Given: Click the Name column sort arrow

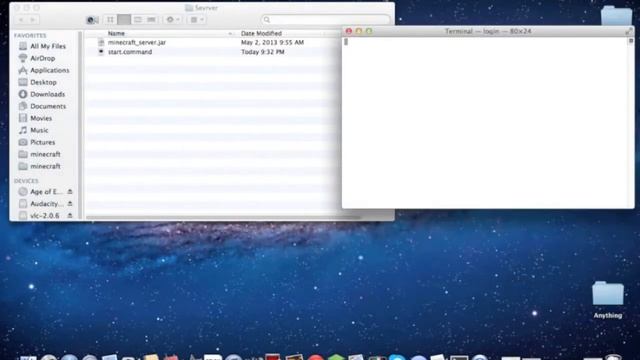Looking at the screenshot, I should click(x=230, y=33).
